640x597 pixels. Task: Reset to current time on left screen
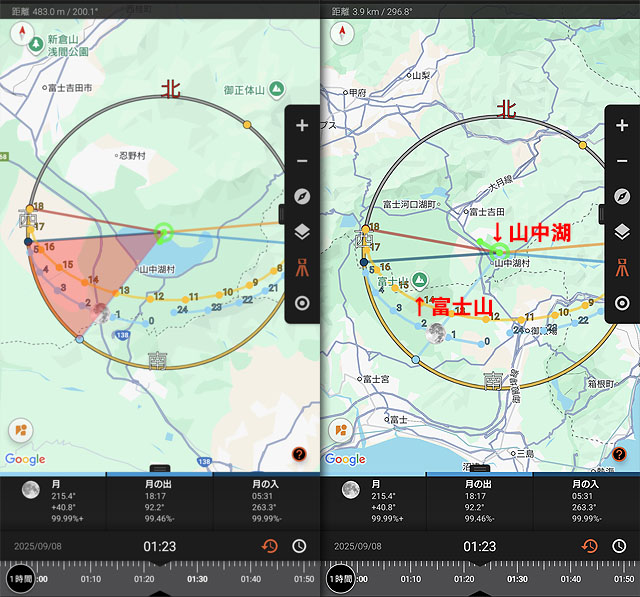click(x=269, y=546)
